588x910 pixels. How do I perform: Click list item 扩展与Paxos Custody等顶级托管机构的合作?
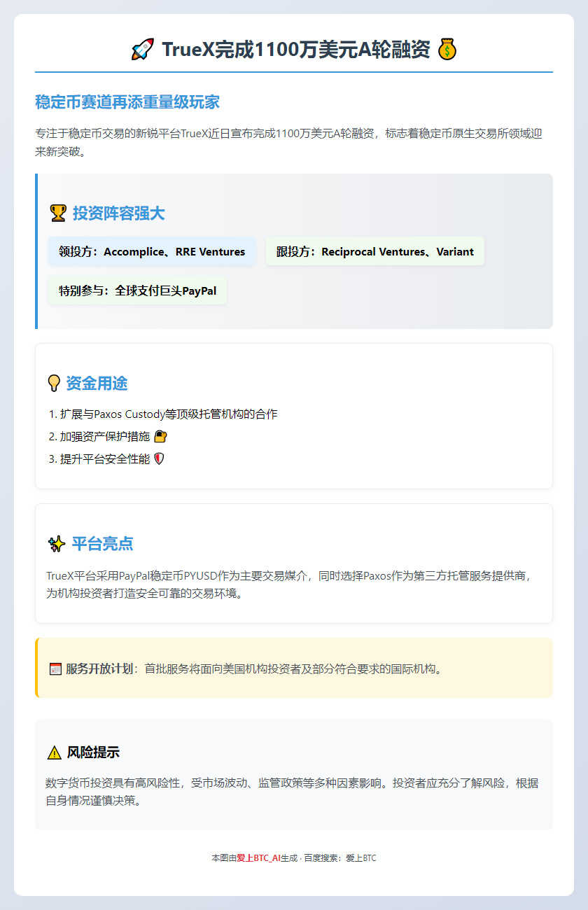(x=169, y=414)
